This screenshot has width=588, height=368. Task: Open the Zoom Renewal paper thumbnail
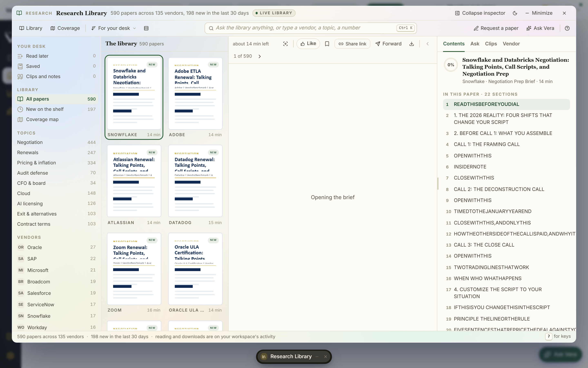click(x=134, y=269)
